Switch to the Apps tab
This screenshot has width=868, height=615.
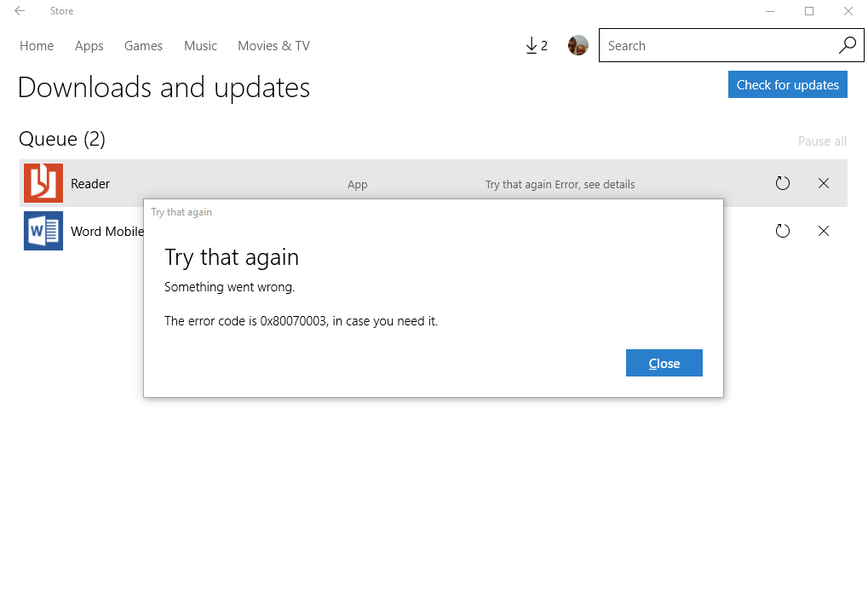click(89, 46)
